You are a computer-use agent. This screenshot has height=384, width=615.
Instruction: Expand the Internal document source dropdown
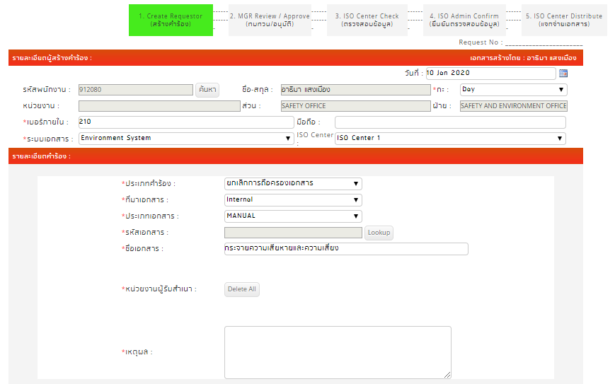(293, 200)
